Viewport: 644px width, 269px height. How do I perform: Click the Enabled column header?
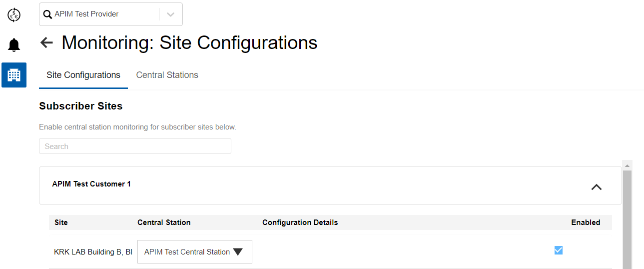(x=586, y=222)
